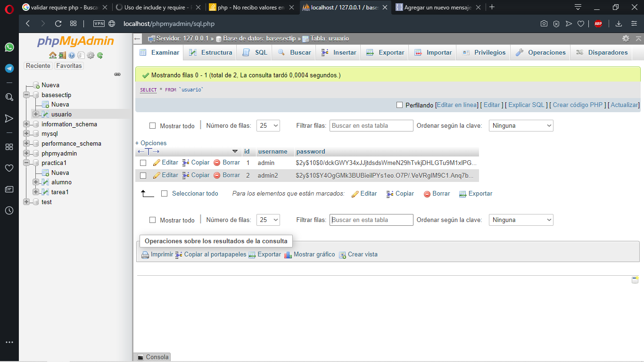Focus upper Filtrar filas search field
Screen dimensions: 644x362
click(x=372, y=126)
